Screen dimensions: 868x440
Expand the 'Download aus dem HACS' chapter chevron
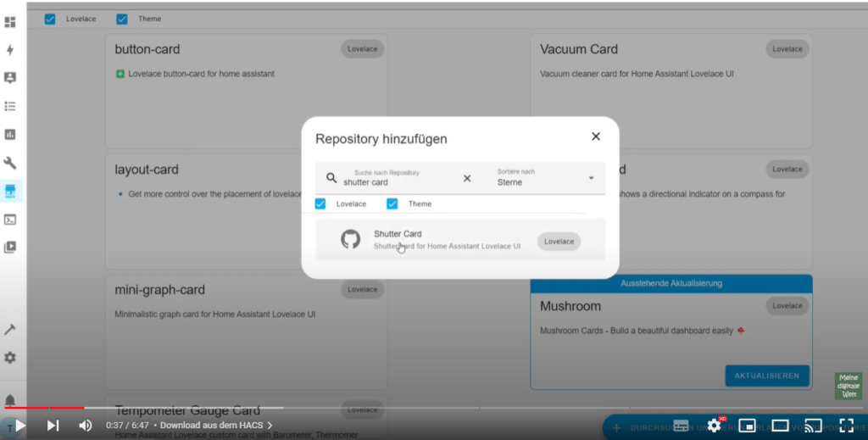[x=270, y=426]
